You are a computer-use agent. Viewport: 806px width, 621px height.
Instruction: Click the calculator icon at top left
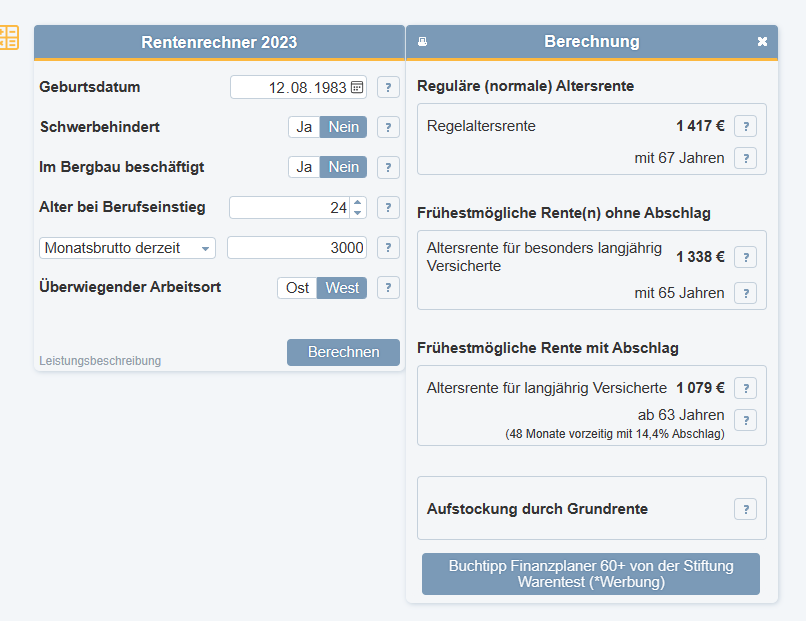(x=8, y=38)
